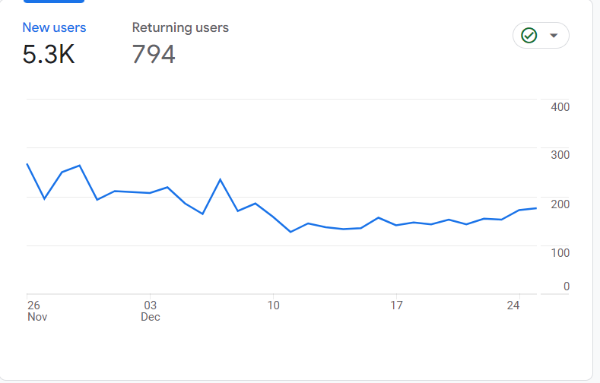Screen dimensions: 600x383
Task: Click the 03 Dec date axis label
Action: pyautogui.click(x=150, y=311)
